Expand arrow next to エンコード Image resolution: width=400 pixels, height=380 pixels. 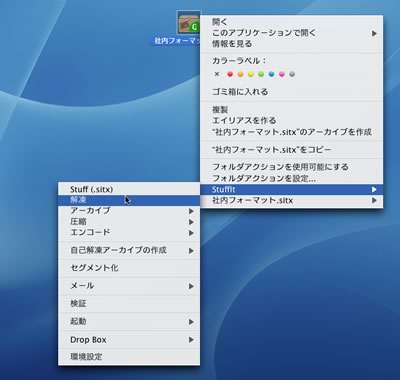191,233
